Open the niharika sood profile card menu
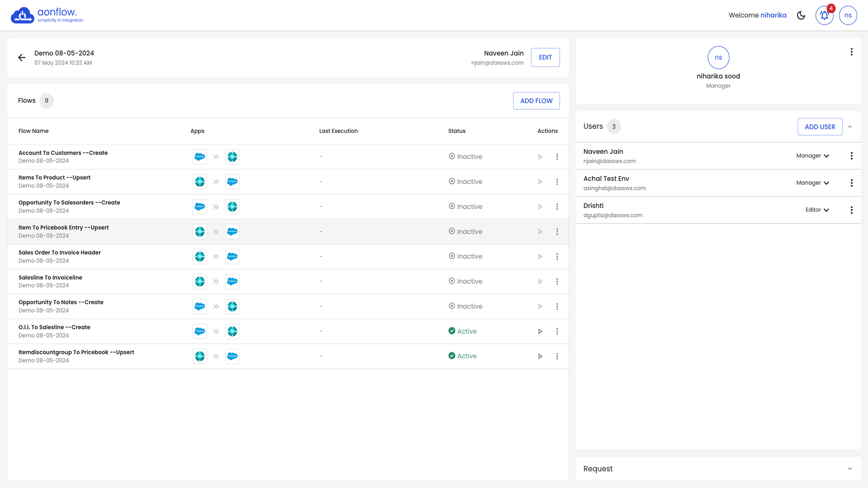This screenshot has height=488, width=868. tap(851, 52)
